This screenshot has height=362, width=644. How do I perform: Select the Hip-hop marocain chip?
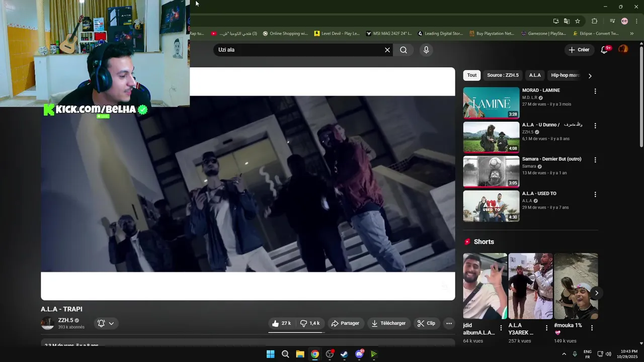565,75
